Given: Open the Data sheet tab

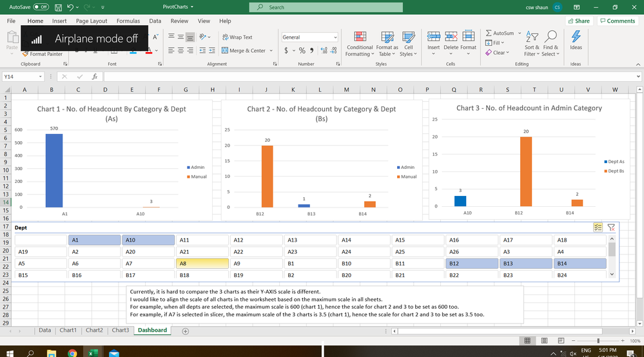Looking at the screenshot, I should click(x=44, y=331).
